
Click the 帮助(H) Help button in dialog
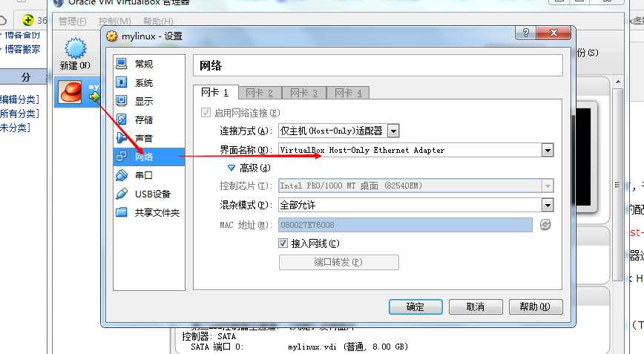(x=536, y=307)
